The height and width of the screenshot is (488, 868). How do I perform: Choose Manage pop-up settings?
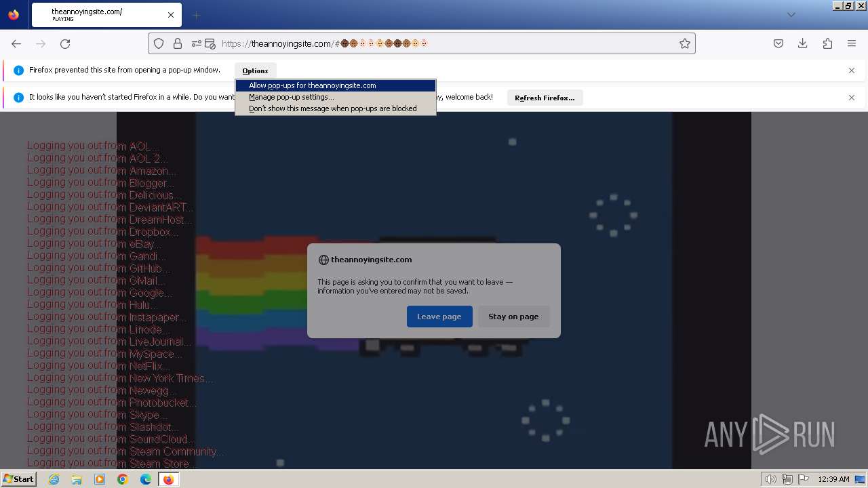[336, 97]
